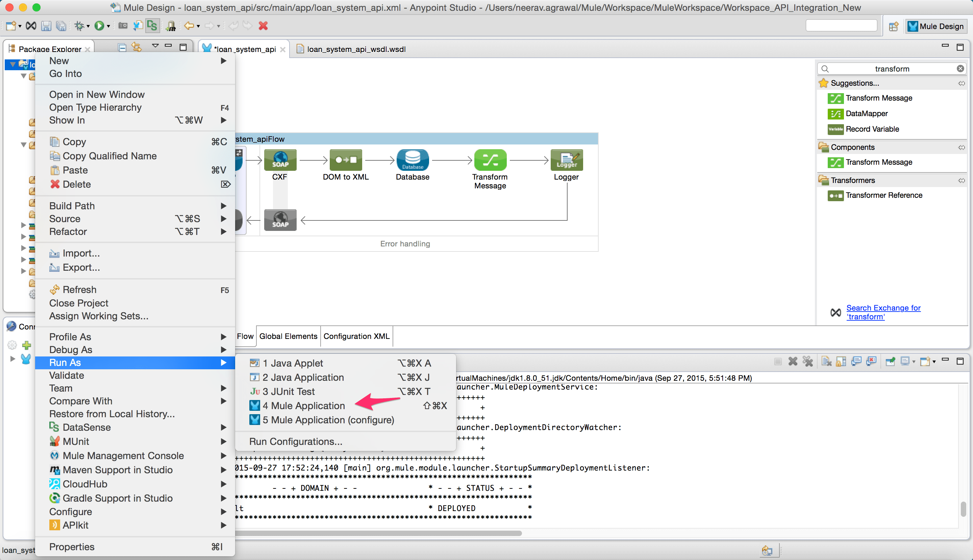Collapse the Transformers section in palette

click(961, 180)
